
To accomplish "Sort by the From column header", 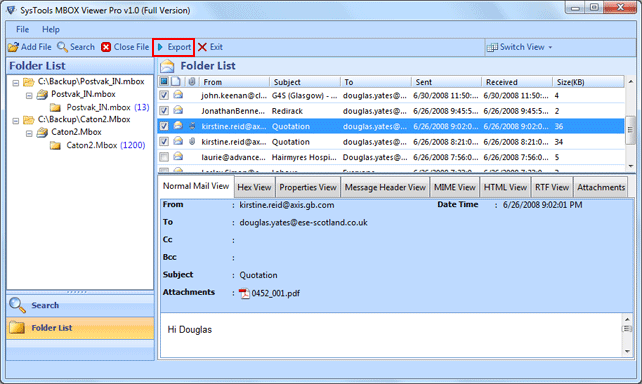I will (235, 82).
